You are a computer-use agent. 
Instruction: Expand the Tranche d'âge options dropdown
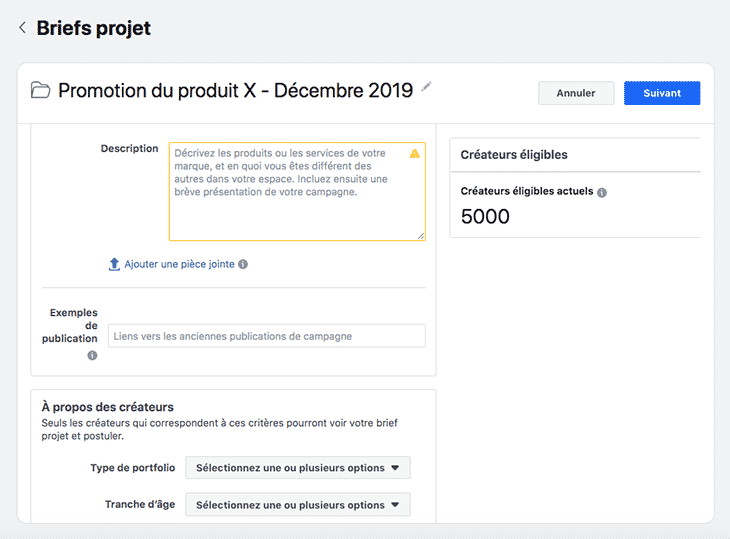click(x=297, y=505)
